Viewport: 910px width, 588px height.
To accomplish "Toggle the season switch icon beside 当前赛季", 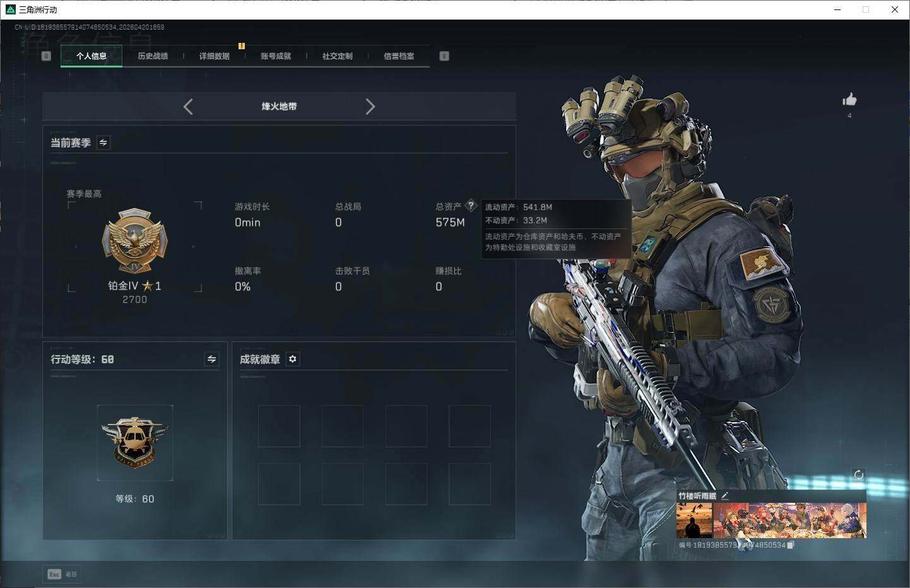I will pos(103,143).
